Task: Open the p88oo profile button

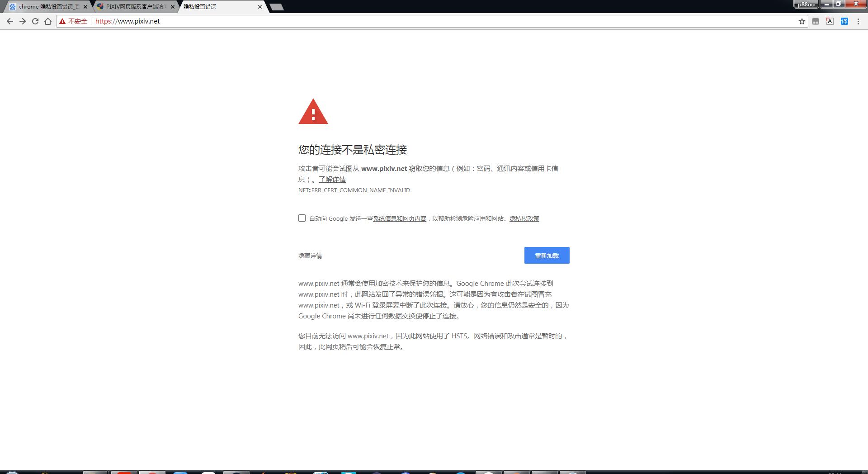Action: tap(806, 5)
